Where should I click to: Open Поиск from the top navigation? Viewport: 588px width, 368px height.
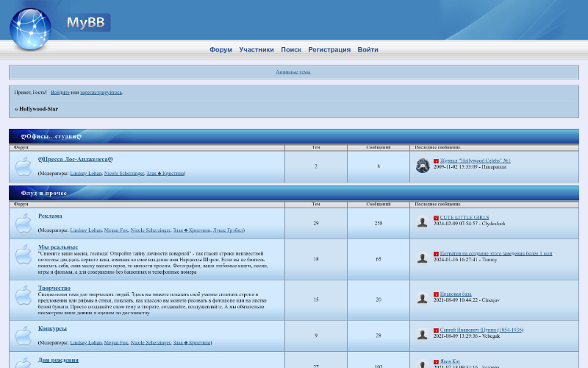coord(291,50)
